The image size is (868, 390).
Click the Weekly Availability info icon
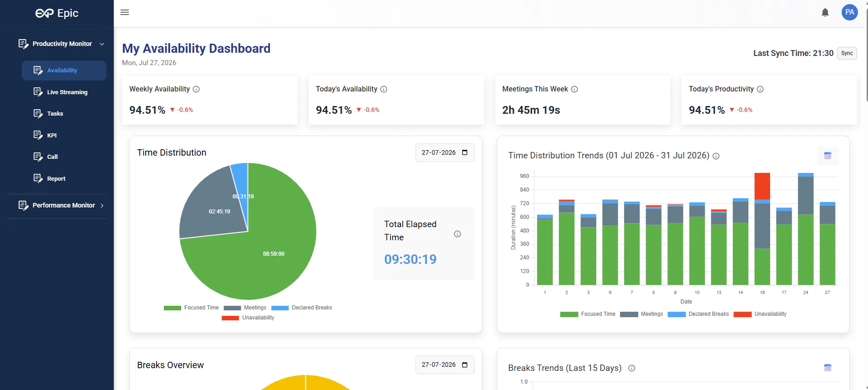pyautogui.click(x=196, y=89)
